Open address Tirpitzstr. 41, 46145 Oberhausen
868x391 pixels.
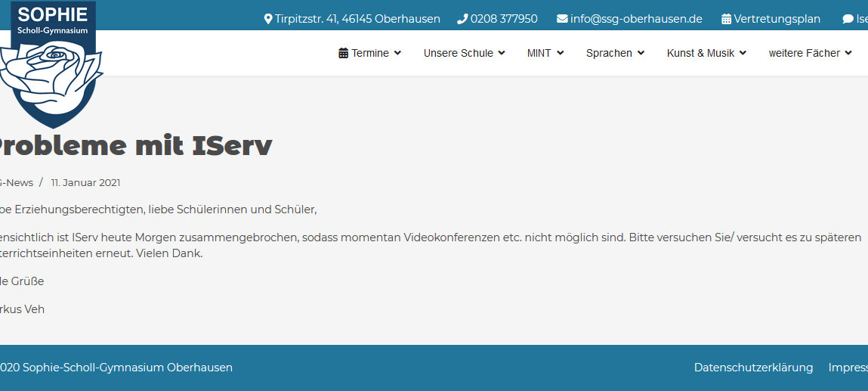pyautogui.click(x=357, y=19)
